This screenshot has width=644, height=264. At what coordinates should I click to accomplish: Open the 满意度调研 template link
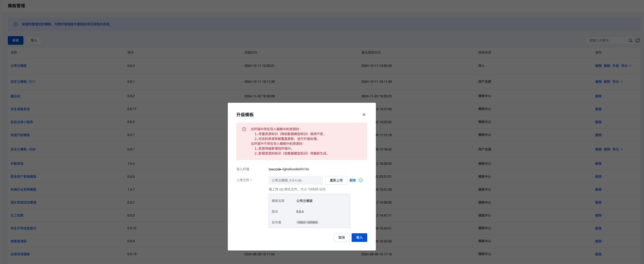pos(19,241)
